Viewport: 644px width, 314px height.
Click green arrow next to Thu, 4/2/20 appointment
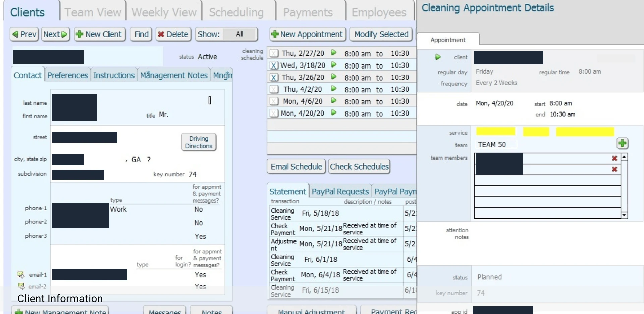[x=333, y=89]
